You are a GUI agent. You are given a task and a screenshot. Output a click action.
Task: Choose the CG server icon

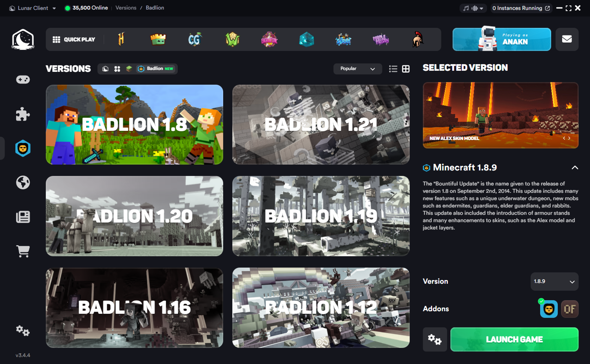pos(195,39)
